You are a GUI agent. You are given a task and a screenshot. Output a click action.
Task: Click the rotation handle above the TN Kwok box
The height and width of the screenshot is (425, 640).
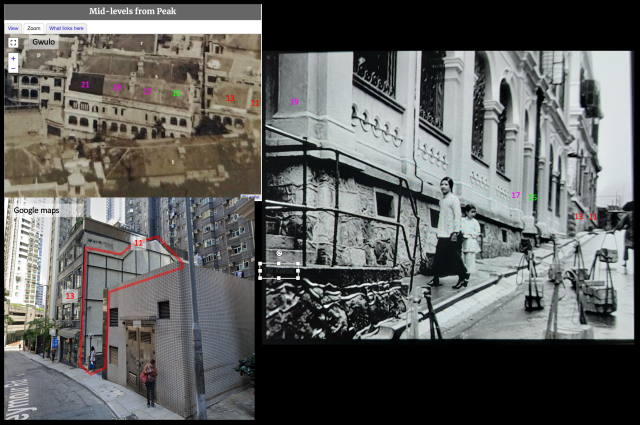coord(279,253)
